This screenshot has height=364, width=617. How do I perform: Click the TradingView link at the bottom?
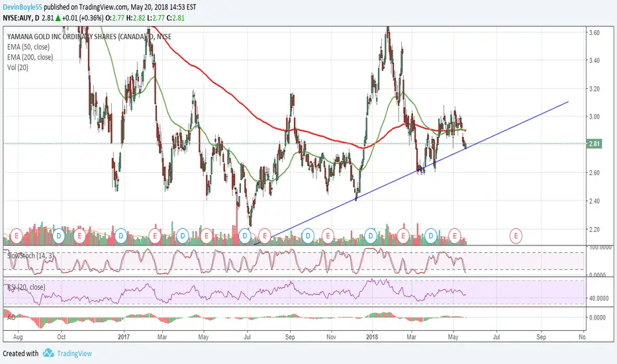(74, 353)
